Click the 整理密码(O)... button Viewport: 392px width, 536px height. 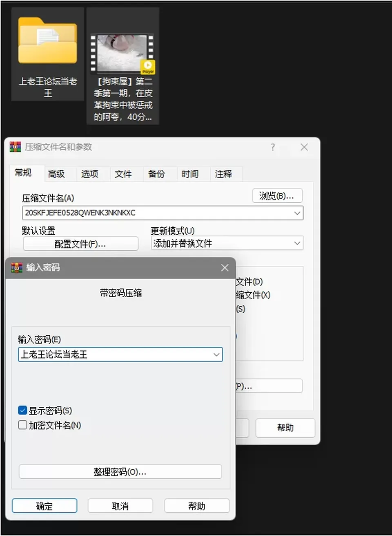click(x=120, y=472)
